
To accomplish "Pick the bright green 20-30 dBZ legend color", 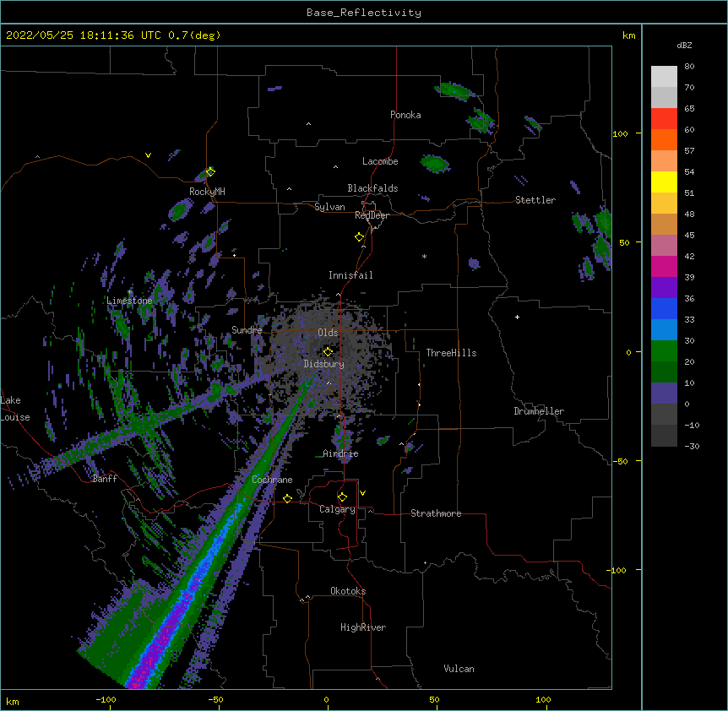I will (x=664, y=351).
